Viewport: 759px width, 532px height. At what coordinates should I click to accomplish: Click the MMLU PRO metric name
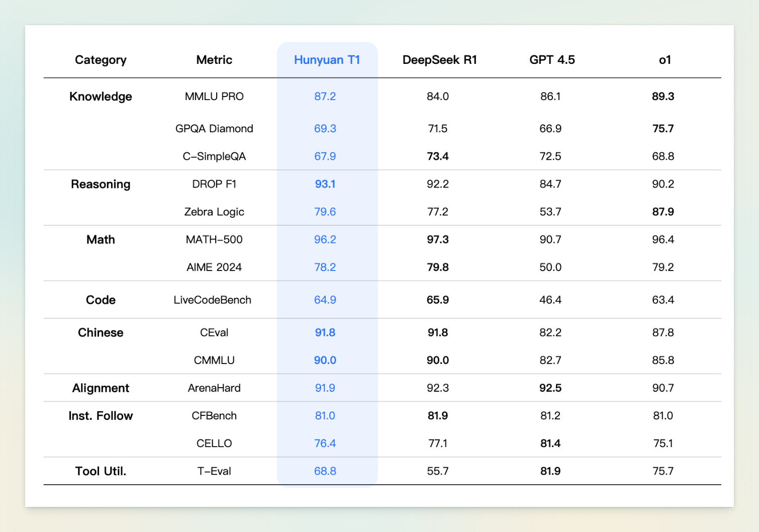(214, 96)
